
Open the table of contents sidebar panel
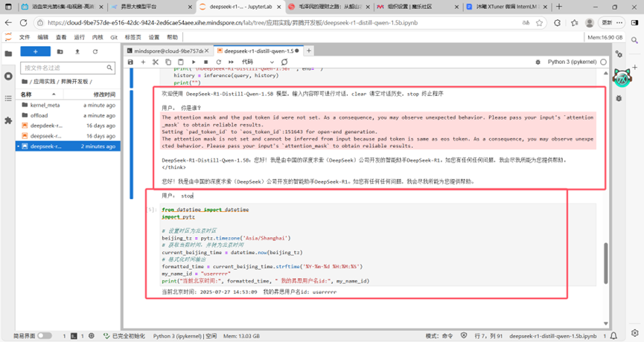(8, 98)
